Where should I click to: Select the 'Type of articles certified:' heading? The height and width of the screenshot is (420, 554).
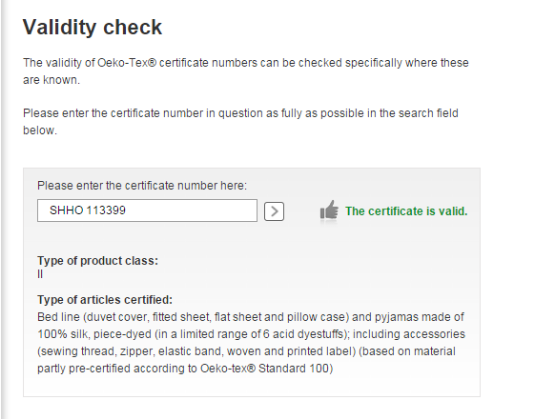coord(105,300)
